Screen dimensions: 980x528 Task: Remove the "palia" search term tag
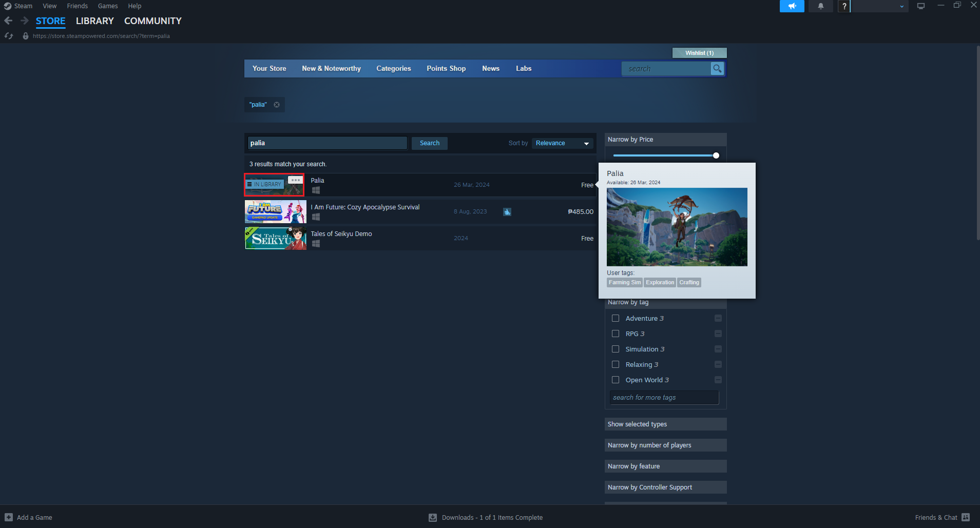277,105
